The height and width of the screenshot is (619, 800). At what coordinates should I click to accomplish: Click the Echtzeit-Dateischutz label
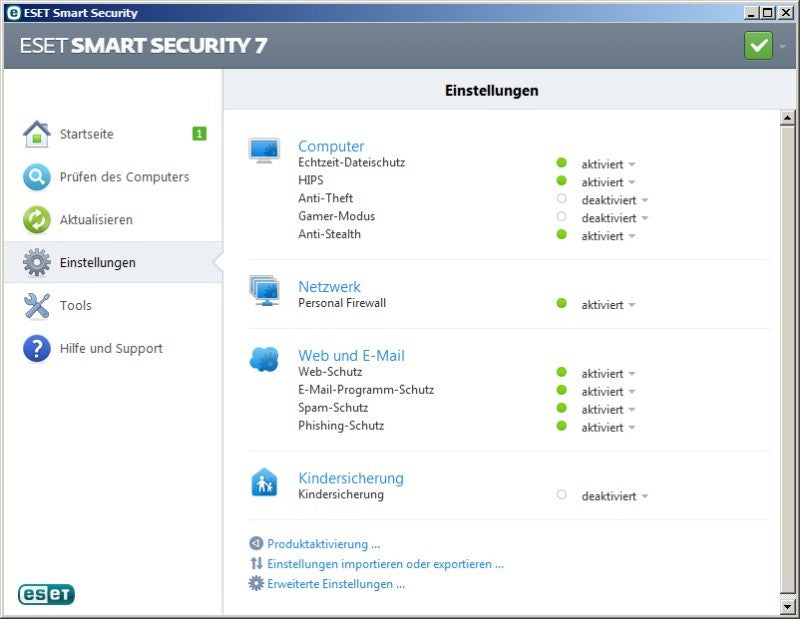click(352, 162)
